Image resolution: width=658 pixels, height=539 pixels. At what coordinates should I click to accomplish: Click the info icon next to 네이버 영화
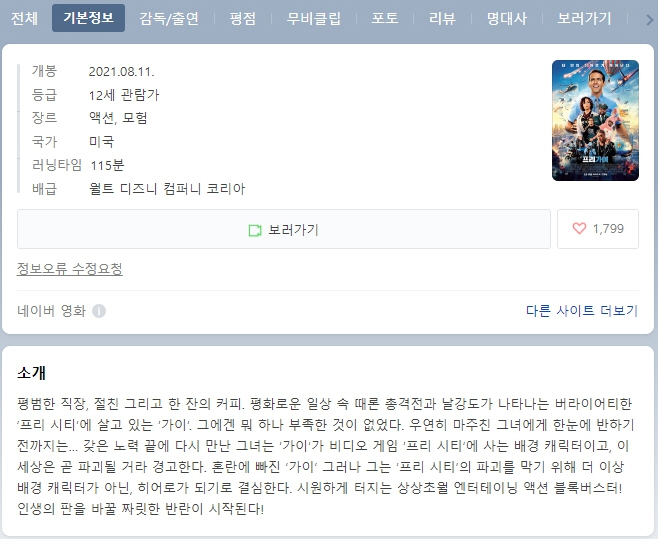(x=99, y=311)
